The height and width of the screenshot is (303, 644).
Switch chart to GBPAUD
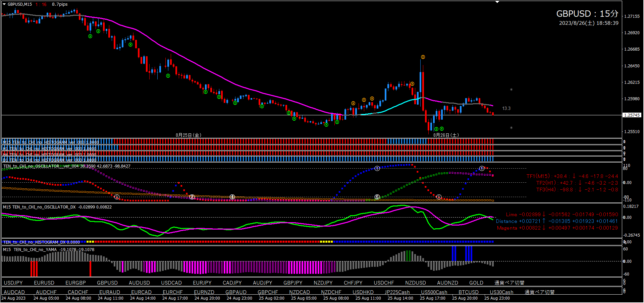point(236,292)
